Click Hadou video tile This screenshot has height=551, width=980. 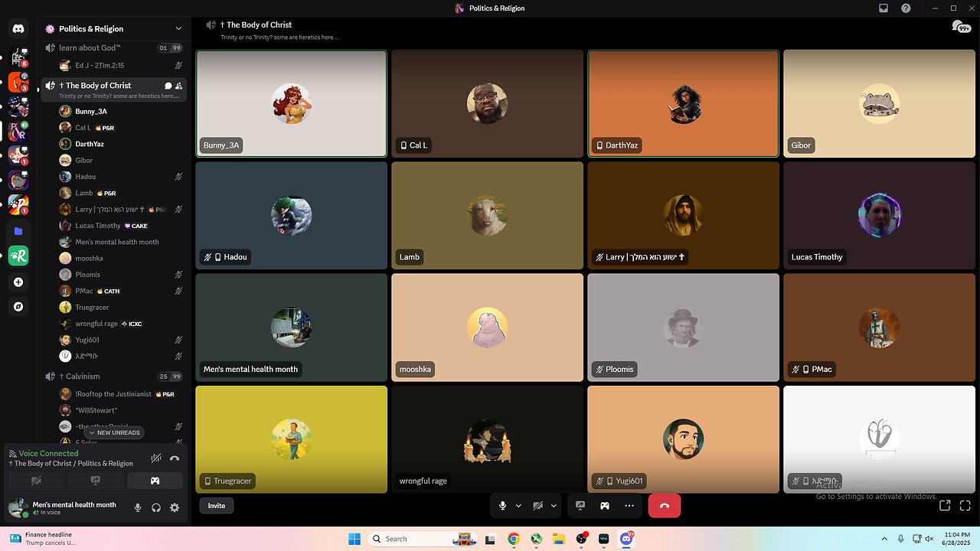point(291,215)
